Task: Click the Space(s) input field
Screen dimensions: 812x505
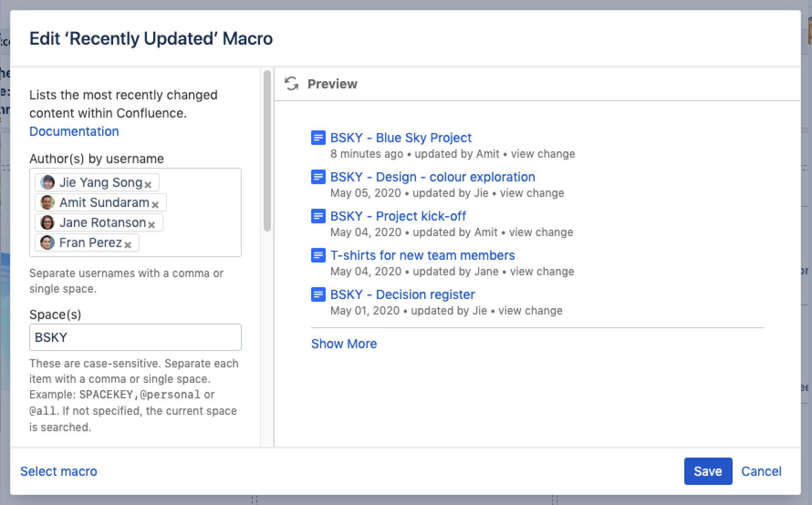Action: tap(135, 337)
